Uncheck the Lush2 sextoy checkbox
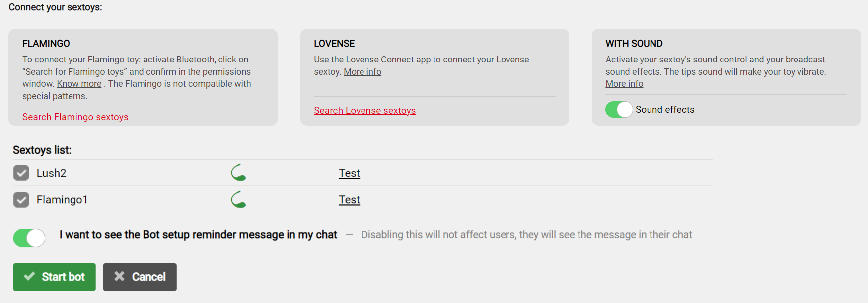Image resolution: width=868 pixels, height=303 pixels. (21, 173)
